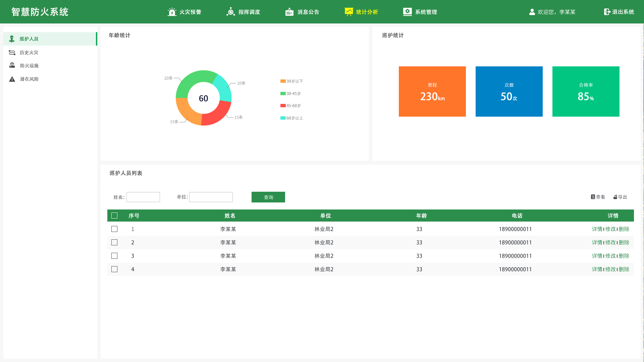Click the logout exit icon
Screen dimensions: 644x362
pyautogui.click(x=607, y=12)
